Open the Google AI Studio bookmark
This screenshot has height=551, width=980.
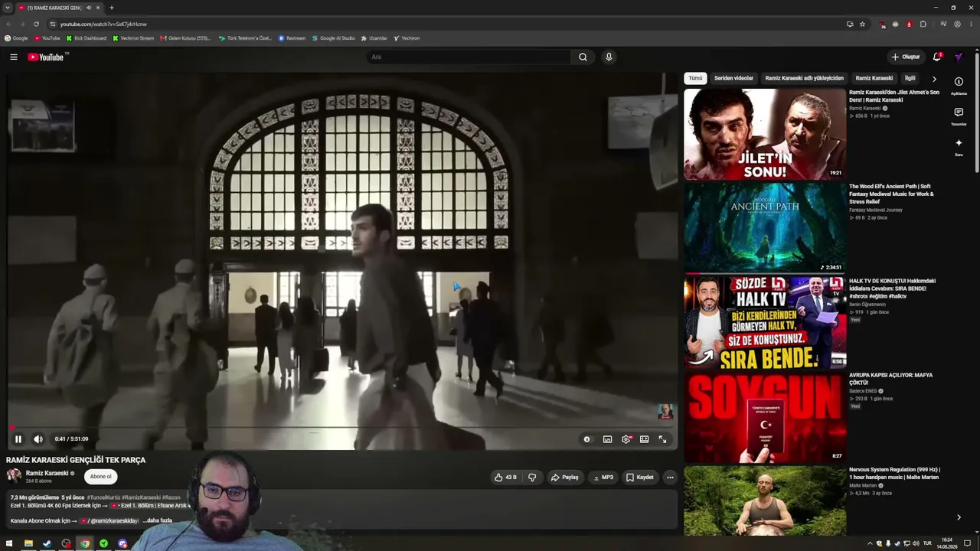333,38
